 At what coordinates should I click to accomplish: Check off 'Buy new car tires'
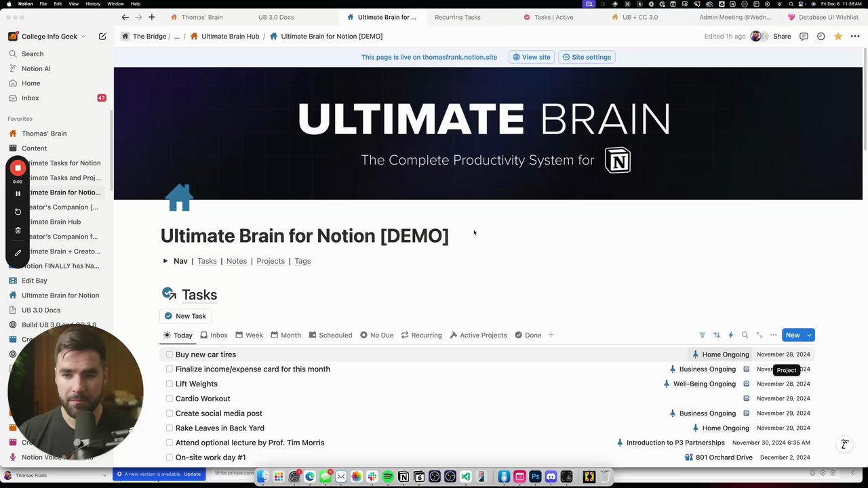pyautogui.click(x=170, y=354)
